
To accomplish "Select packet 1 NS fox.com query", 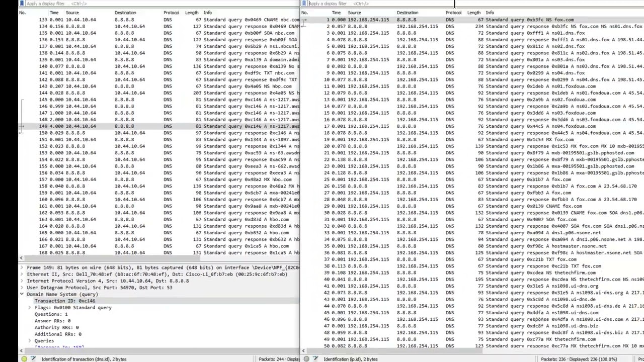I will click(x=473, y=20).
